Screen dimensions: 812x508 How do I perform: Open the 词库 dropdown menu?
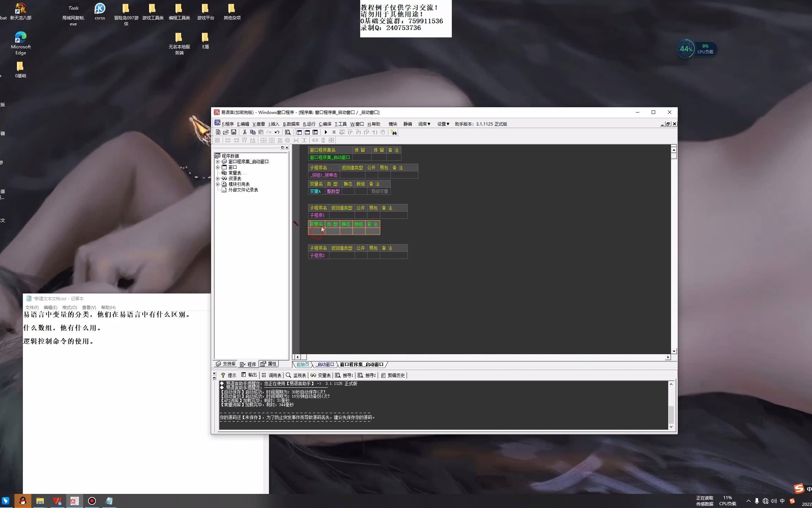(x=424, y=124)
